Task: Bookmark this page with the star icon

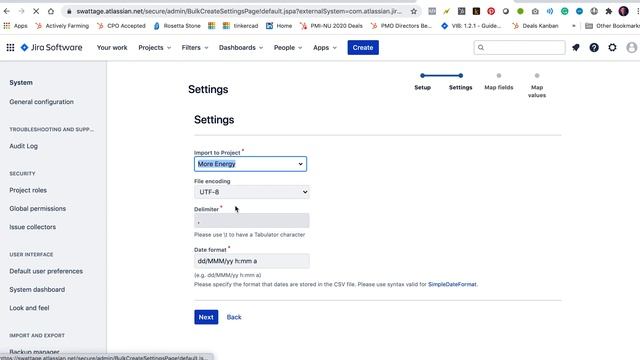Action: 413,11
